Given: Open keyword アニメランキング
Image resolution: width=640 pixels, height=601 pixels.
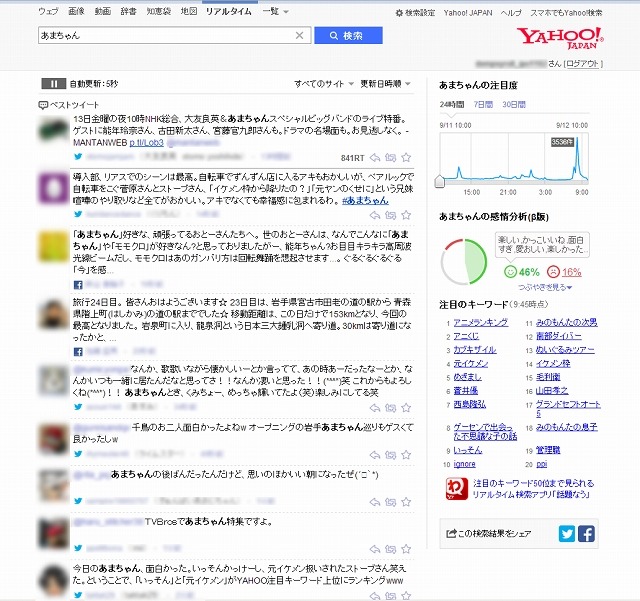Looking at the screenshot, I should pos(481,323).
